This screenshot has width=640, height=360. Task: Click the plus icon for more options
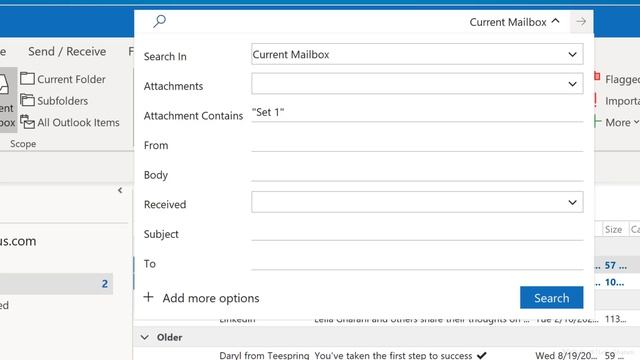point(149,297)
